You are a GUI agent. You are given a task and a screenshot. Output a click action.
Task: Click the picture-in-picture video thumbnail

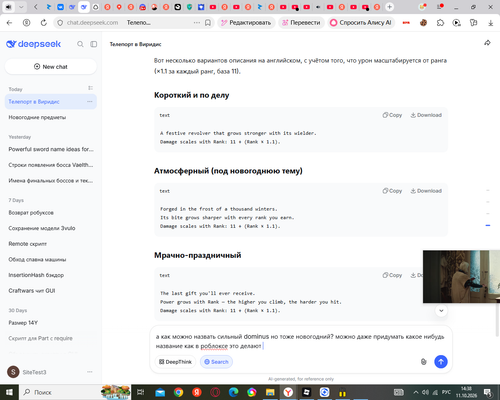point(461,277)
